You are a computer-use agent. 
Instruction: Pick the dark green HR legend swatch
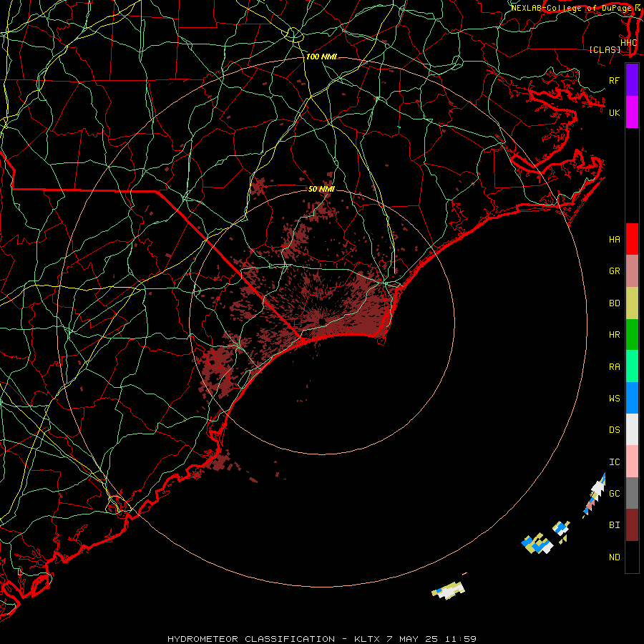(x=632, y=335)
